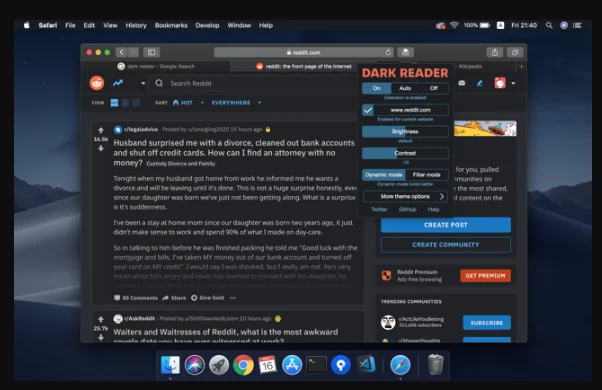Share the legaladvice divorce post
Viewport: 602px width, 390px height.
click(x=174, y=298)
